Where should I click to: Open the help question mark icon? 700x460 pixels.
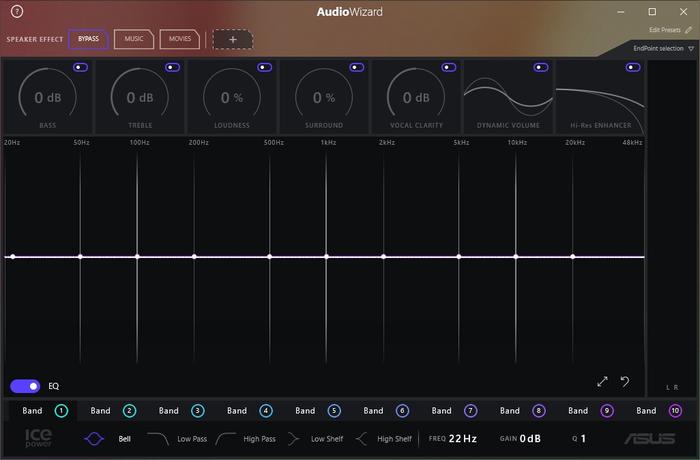[17, 12]
